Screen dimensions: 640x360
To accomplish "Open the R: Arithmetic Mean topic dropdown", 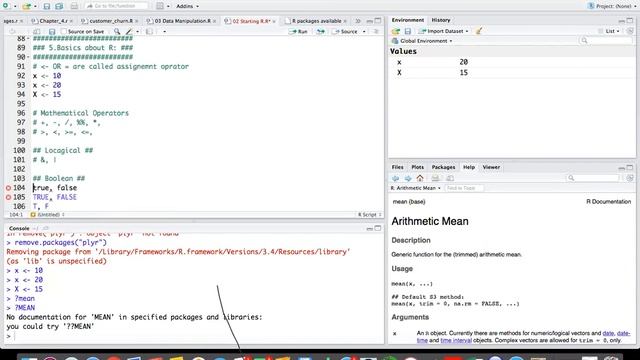I will pos(416,188).
